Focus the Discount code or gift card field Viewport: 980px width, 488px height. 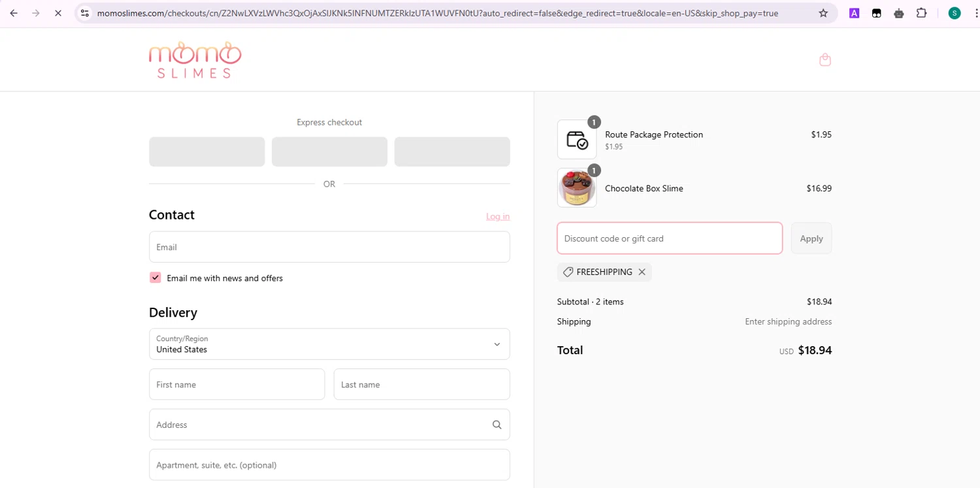pyautogui.click(x=670, y=238)
